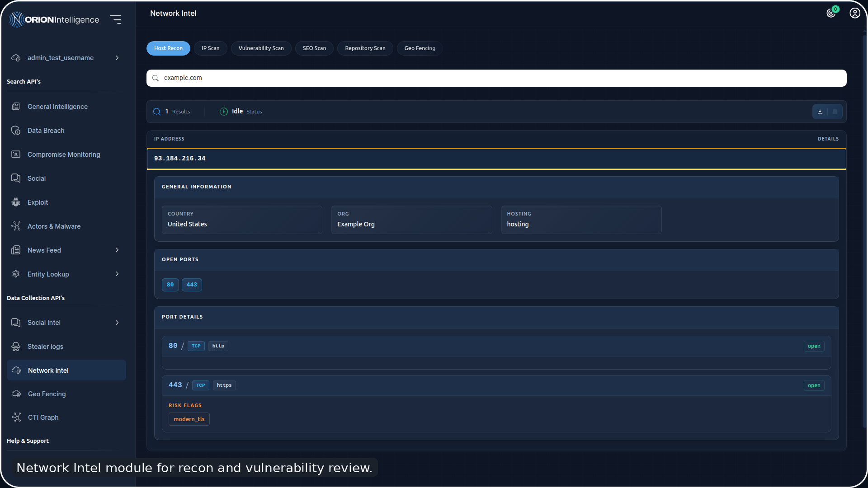This screenshot has width=868, height=488.
Task: Click search magnifier icon in search box
Action: (156, 78)
